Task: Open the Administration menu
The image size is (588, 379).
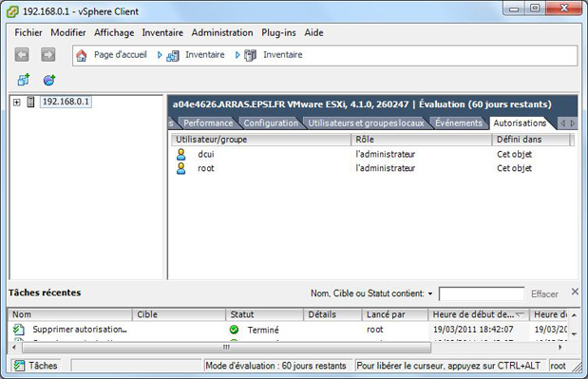Action: click(x=222, y=32)
